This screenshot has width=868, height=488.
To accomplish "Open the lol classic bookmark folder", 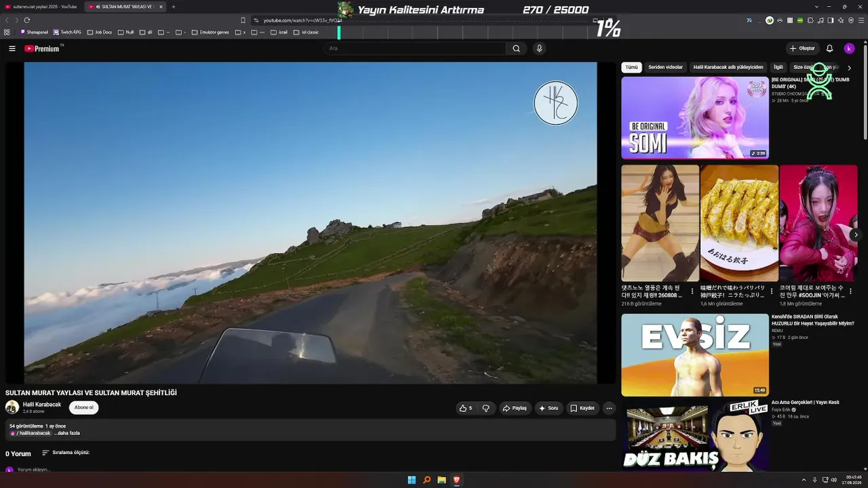I will (306, 32).
